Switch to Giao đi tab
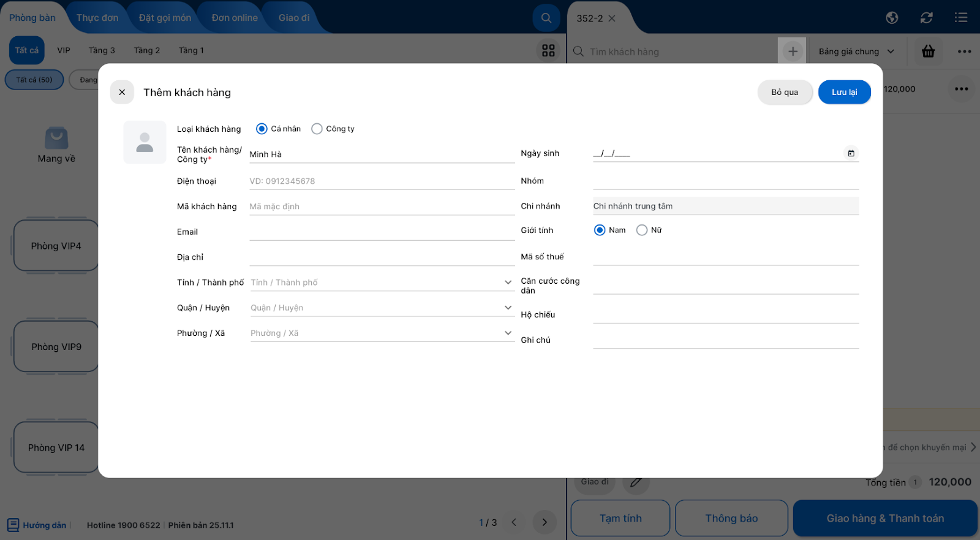Screen dimensions: 980x540 [294, 18]
